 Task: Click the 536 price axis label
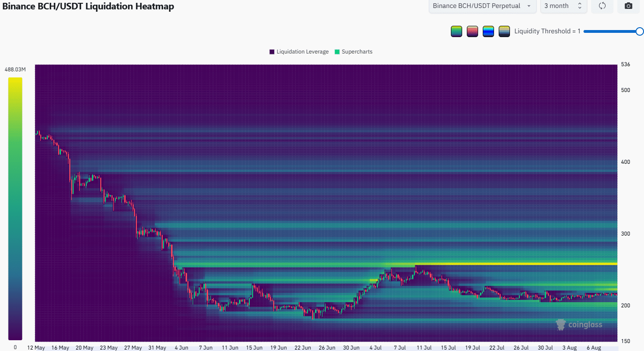(626, 64)
